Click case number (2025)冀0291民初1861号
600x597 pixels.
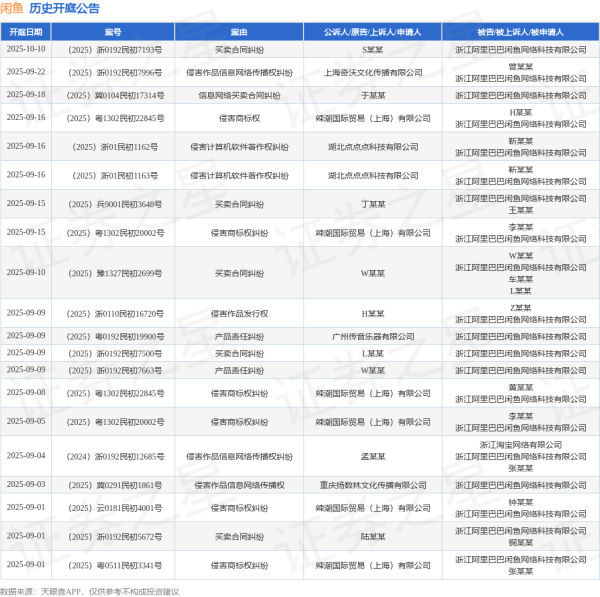coord(115,485)
